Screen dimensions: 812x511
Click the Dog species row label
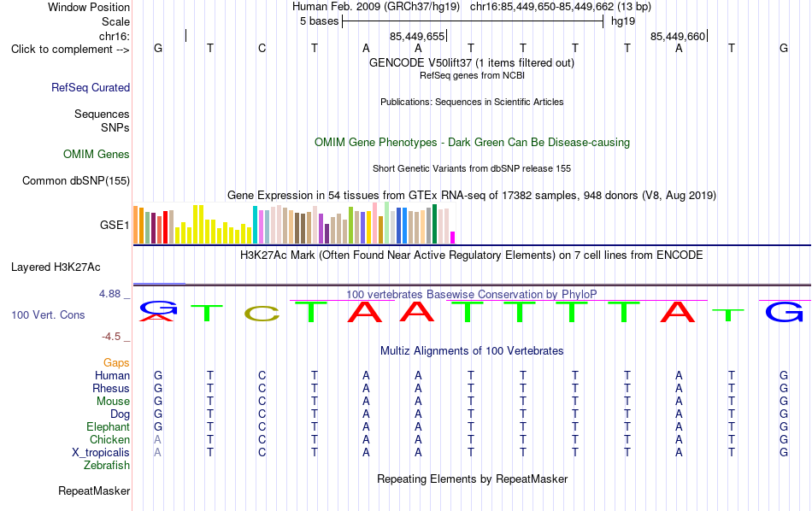point(121,414)
